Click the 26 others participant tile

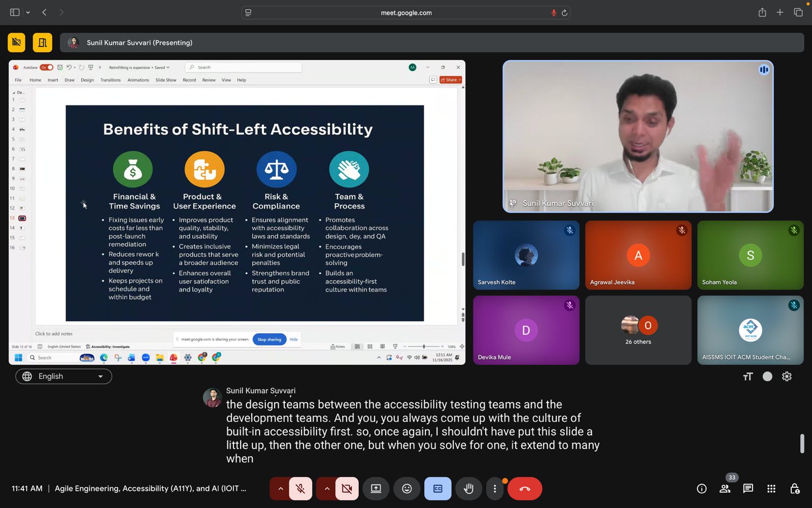pyautogui.click(x=638, y=330)
